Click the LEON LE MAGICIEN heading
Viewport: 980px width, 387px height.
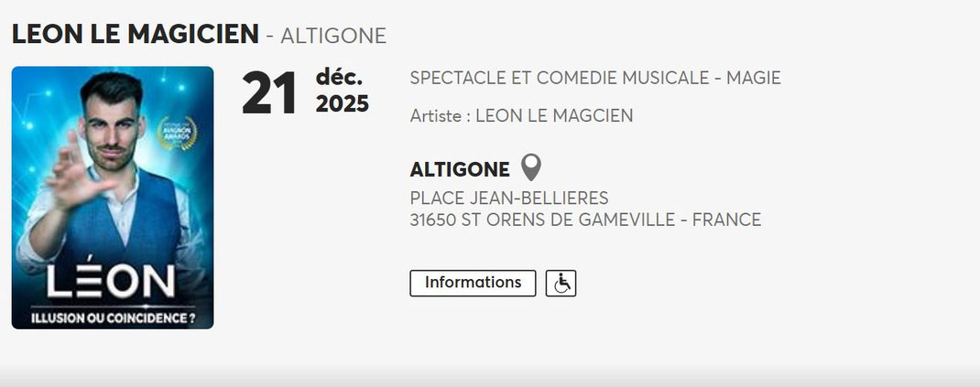[x=136, y=35]
